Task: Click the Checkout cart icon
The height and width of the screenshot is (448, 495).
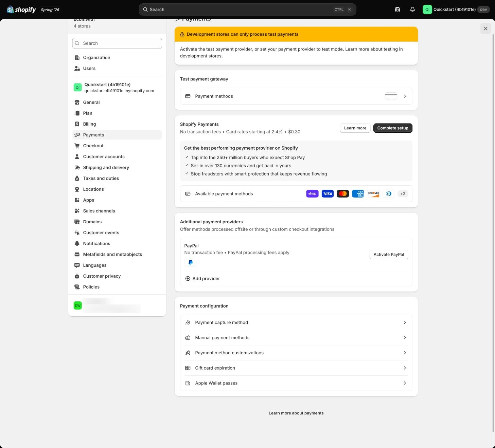Action: pos(77,146)
